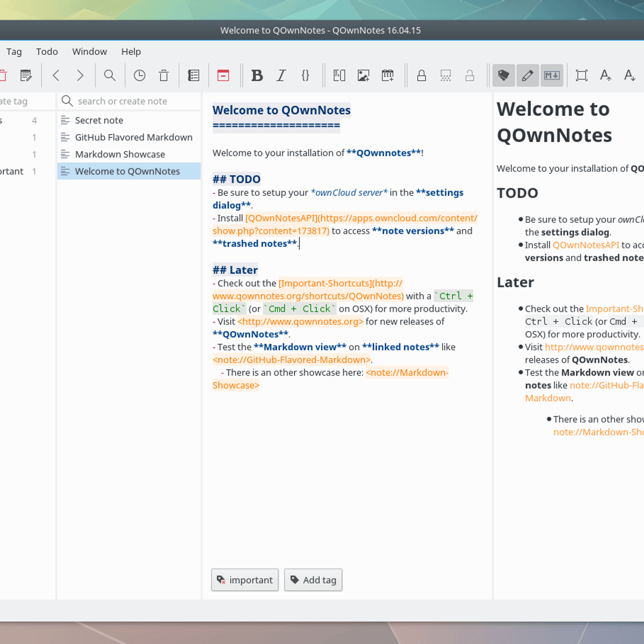The width and height of the screenshot is (644, 644).
Task: Encrypt note with the lock icon
Action: [x=421, y=76]
